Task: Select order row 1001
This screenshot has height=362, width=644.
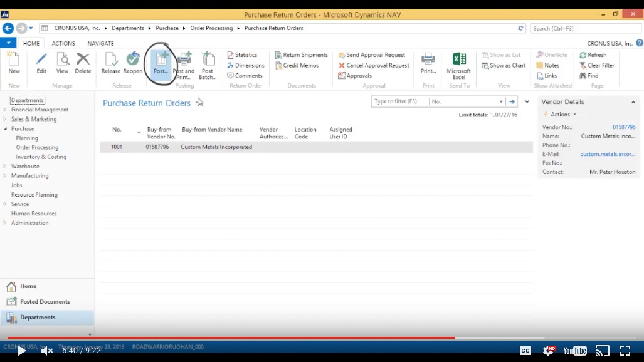Action: 316,147
